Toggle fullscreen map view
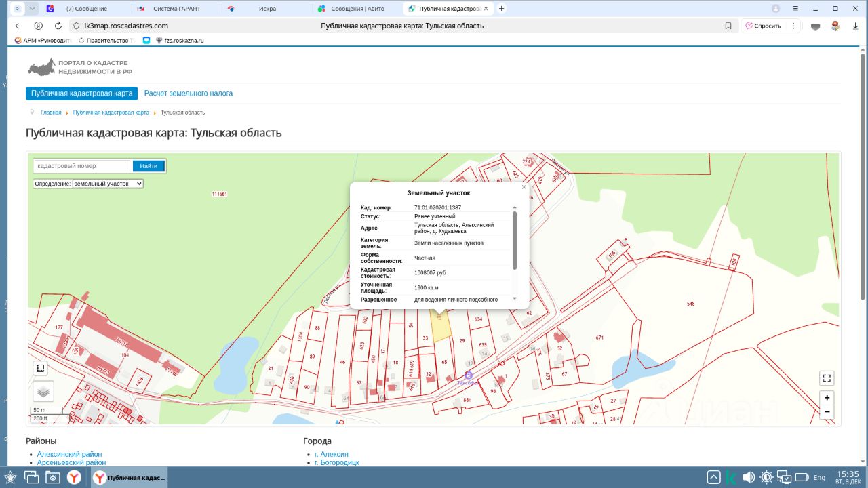The height and width of the screenshot is (488, 868). point(826,378)
